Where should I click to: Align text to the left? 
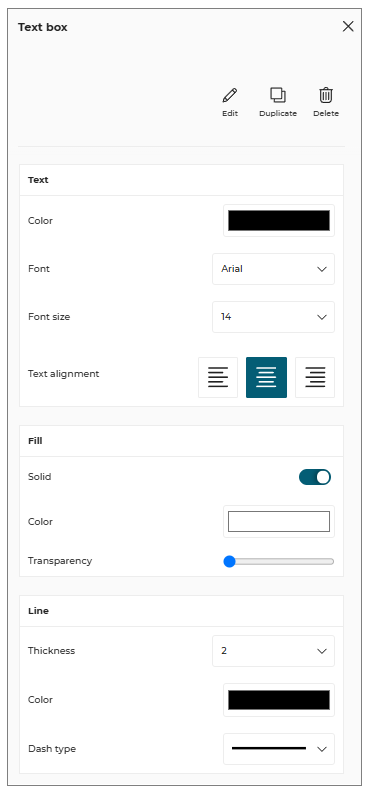click(x=218, y=377)
